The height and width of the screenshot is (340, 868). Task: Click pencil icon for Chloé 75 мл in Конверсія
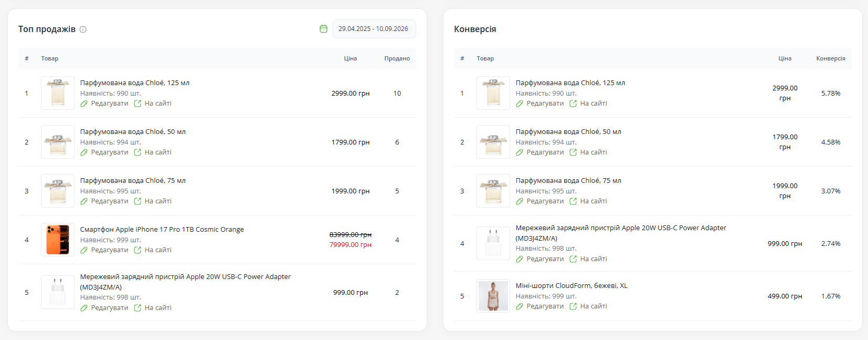coord(520,201)
